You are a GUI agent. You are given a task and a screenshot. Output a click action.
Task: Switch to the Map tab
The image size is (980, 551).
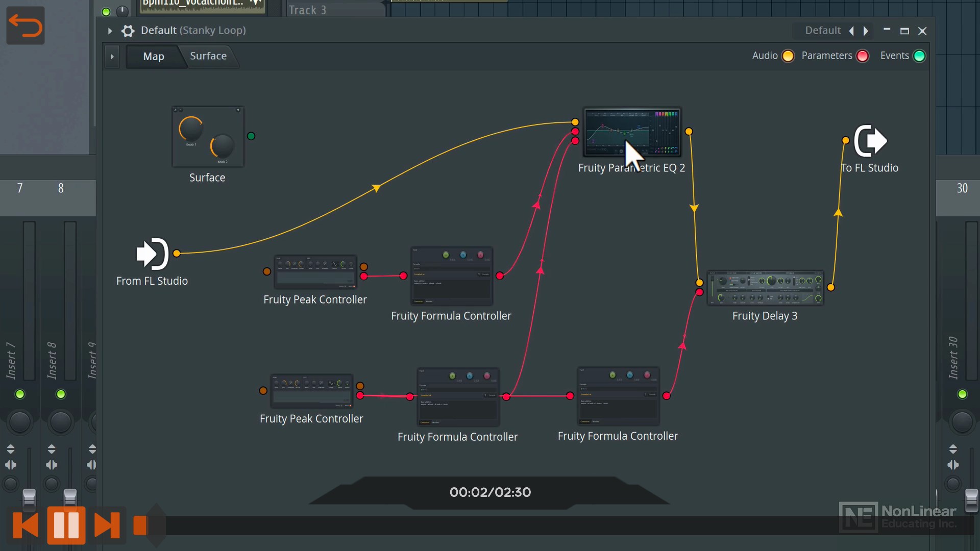(154, 57)
